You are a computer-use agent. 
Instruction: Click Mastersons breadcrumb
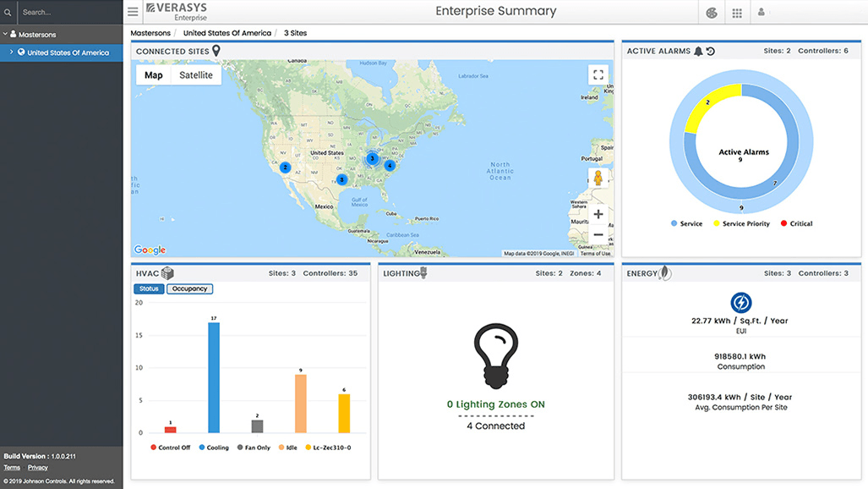(x=150, y=33)
